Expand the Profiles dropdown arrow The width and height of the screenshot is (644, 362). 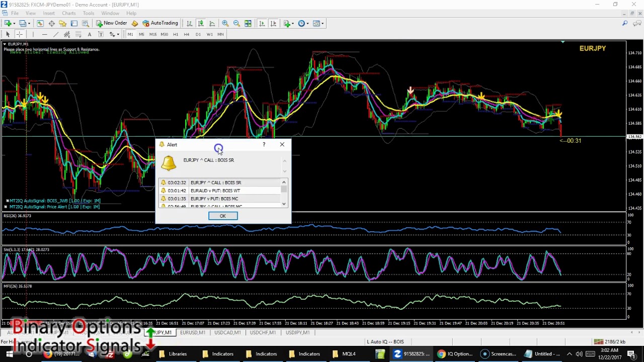click(x=29, y=23)
